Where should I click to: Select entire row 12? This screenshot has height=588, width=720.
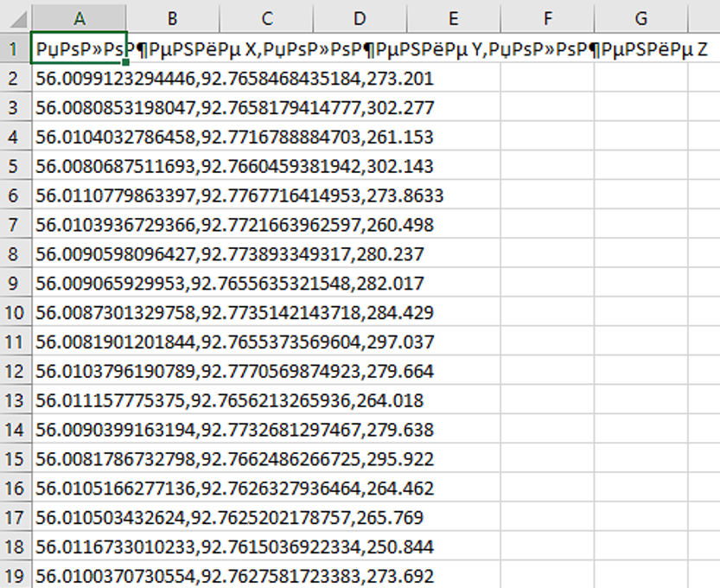point(15,372)
